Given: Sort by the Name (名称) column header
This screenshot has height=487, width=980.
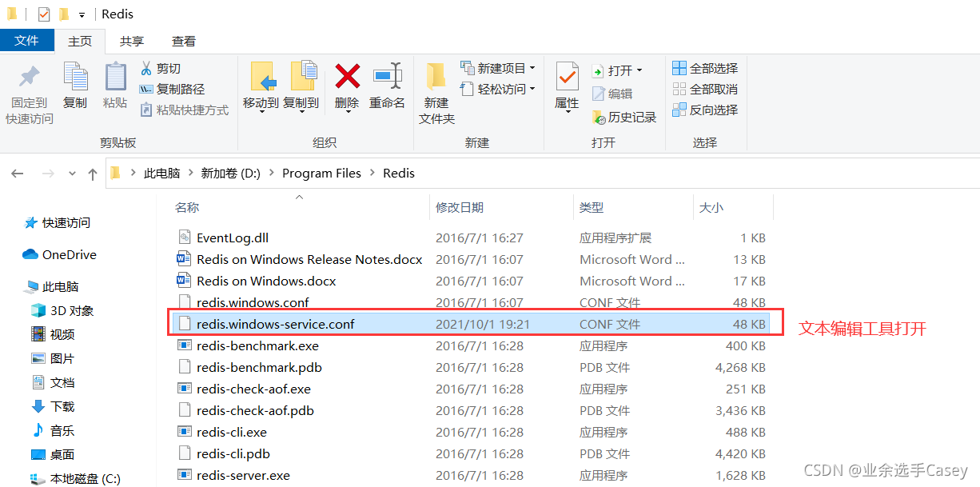Looking at the screenshot, I should point(187,207).
